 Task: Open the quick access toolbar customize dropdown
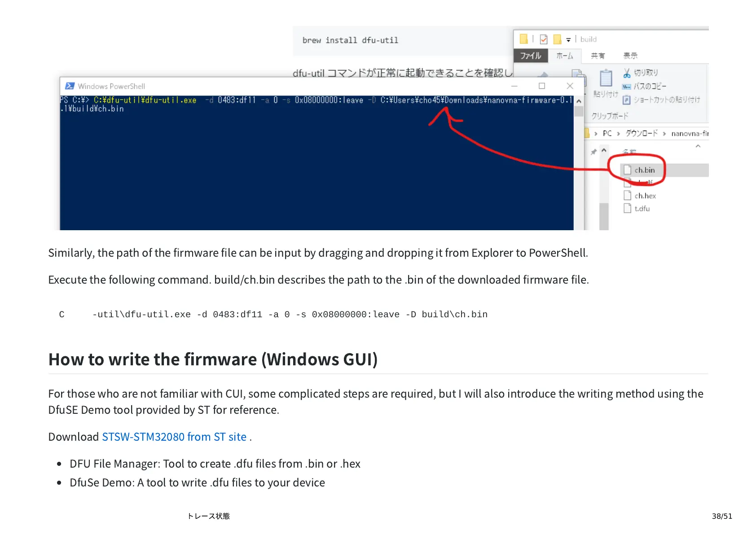point(568,40)
